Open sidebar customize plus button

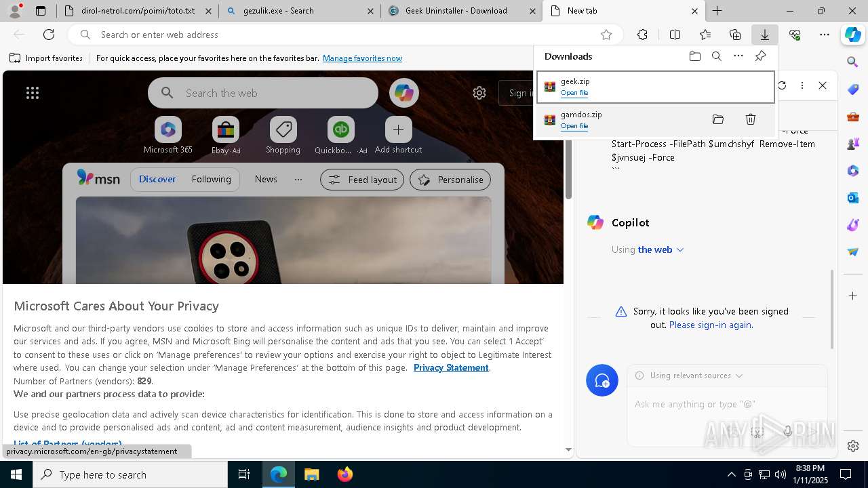point(853,296)
